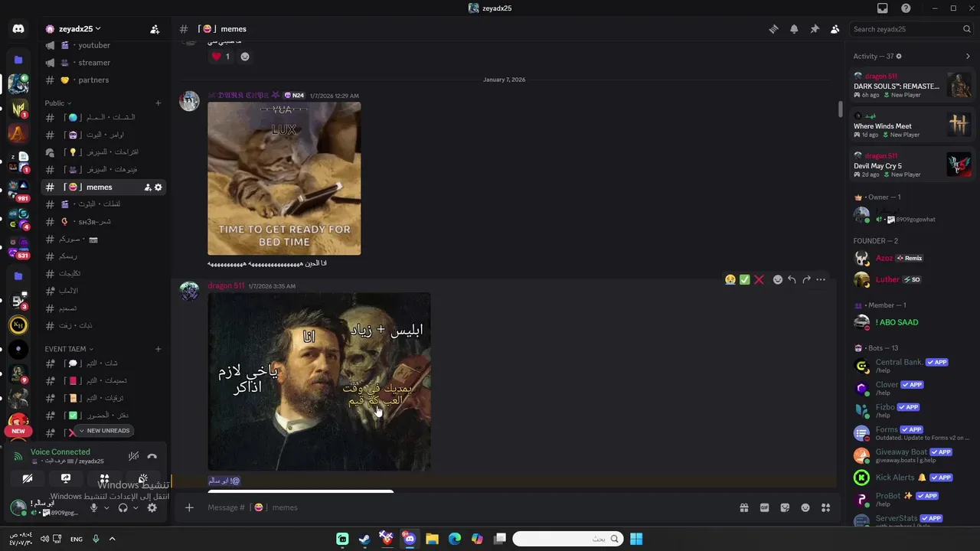This screenshot has width=980, height=551.
Task: Open the inbox icon in title bar
Action: point(883,8)
